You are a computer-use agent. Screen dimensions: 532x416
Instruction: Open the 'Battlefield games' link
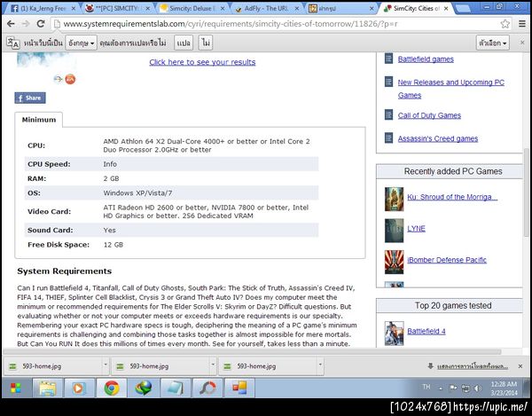426,59
